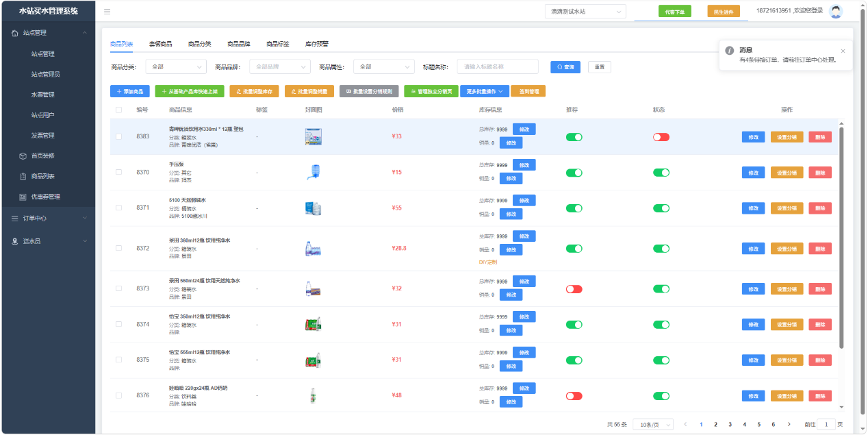Open cover image of product 8372
The width and height of the screenshot is (868, 435).
click(x=313, y=248)
